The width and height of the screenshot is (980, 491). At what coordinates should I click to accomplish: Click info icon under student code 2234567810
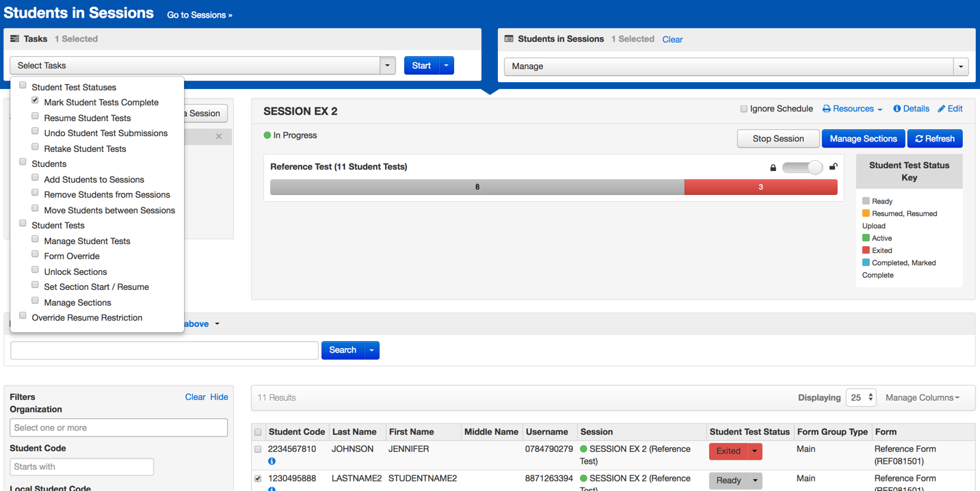(x=272, y=462)
